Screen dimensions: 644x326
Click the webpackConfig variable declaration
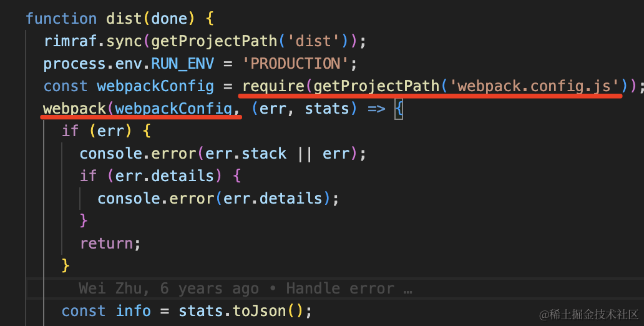[155, 86]
